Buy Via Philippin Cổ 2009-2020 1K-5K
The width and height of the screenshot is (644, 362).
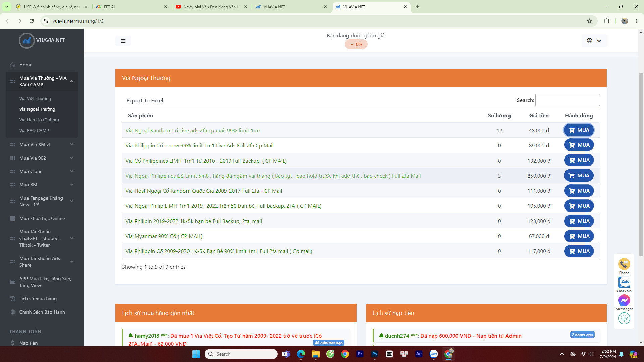pos(579,251)
